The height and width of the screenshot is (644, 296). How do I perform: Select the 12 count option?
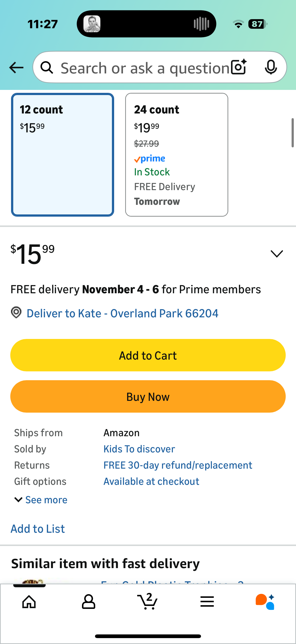tap(62, 154)
